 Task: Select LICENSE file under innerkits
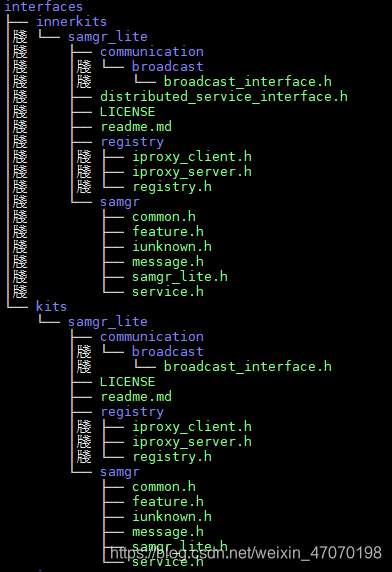point(128,112)
